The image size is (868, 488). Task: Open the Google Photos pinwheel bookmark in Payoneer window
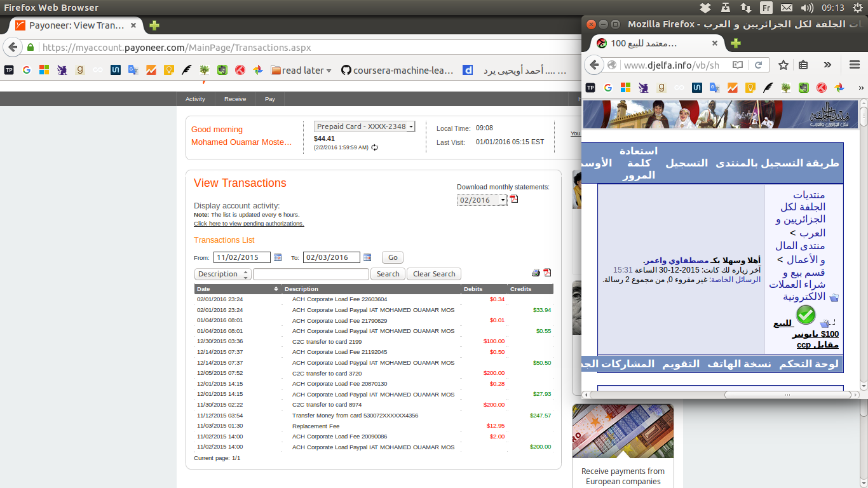tap(258, 71)
